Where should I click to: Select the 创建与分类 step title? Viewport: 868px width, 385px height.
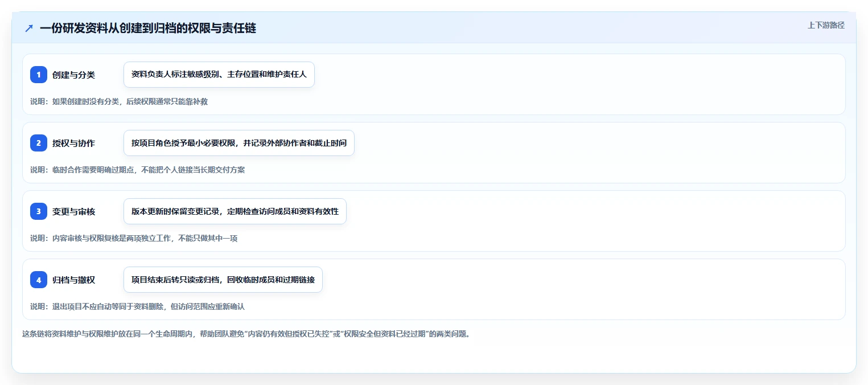tap(74, 75)
